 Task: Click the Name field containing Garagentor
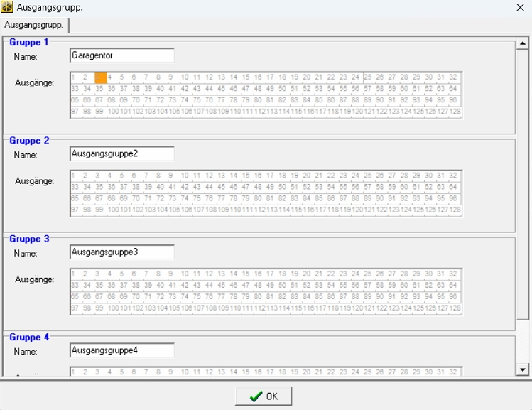pyautogui.click(x=122, y=55)
